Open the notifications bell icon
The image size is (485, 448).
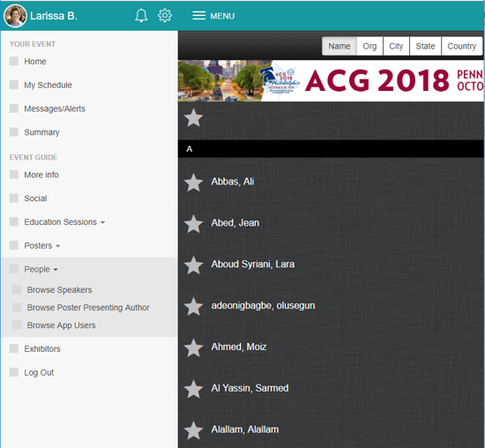click(141, 16)
